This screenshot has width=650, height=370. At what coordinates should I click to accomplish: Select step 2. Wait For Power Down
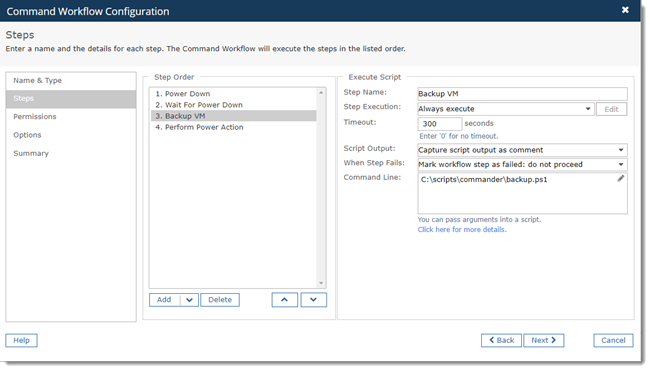[x=234, y=105]
